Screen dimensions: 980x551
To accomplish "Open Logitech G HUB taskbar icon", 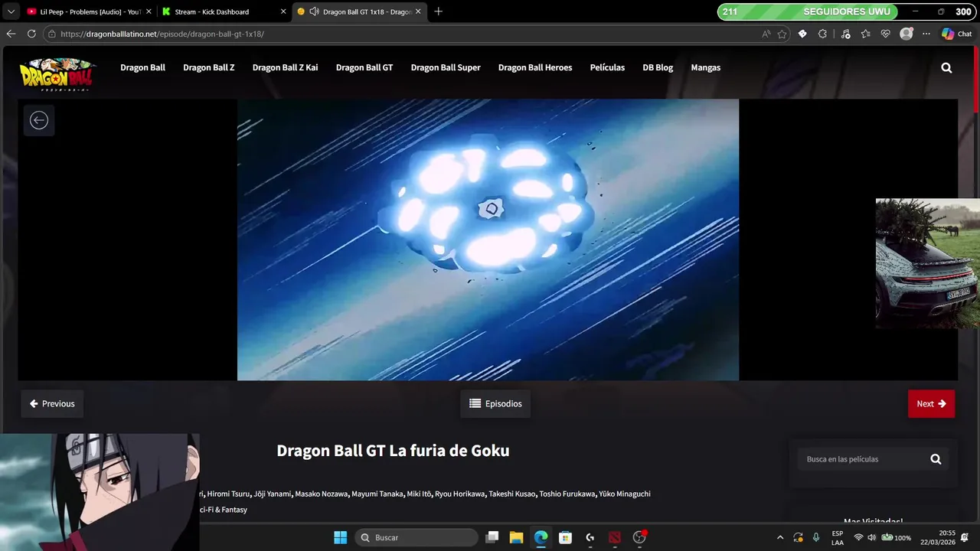I will pyautogui.click(x=590, y=537).
